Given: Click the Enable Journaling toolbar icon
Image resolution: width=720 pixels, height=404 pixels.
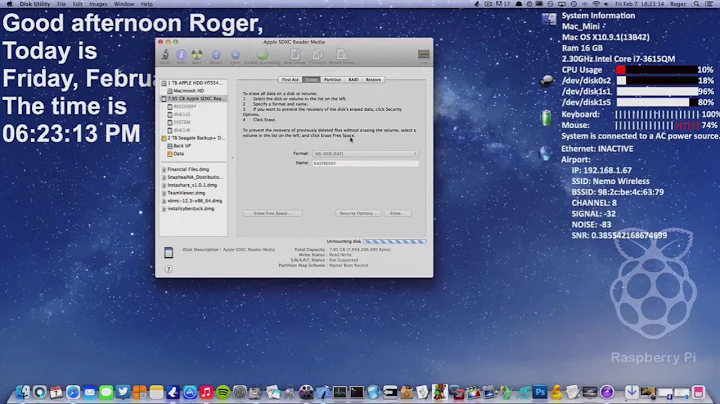Looking at the screenshot, I should (262, 55).
